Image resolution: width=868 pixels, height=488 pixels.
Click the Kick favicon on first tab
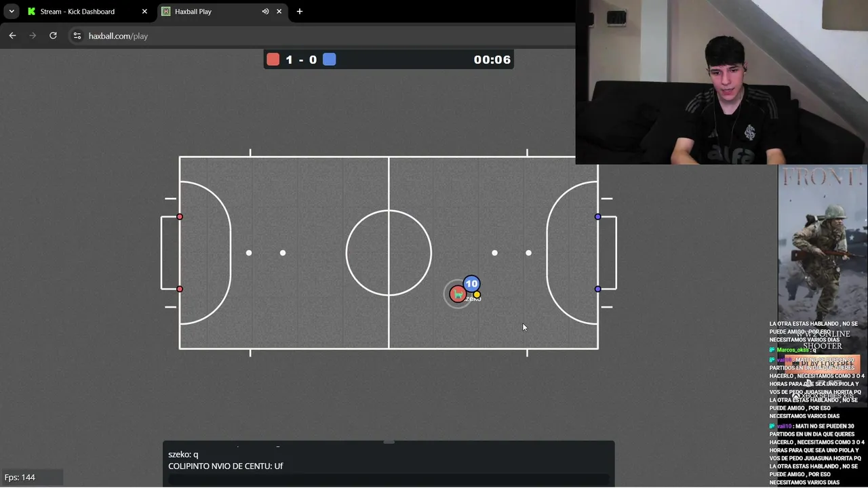pos(31,12)
